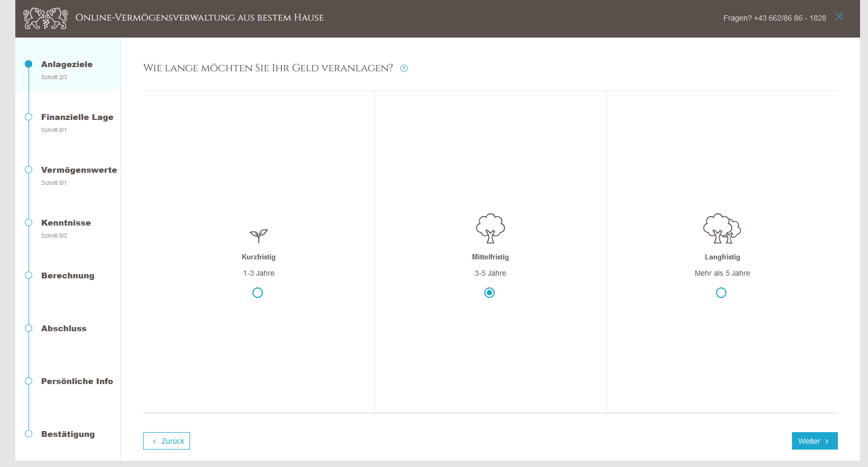868x467 pixels.
Task: Click the Finanzielle Lage step circle marker
Action: coord(29,117)
